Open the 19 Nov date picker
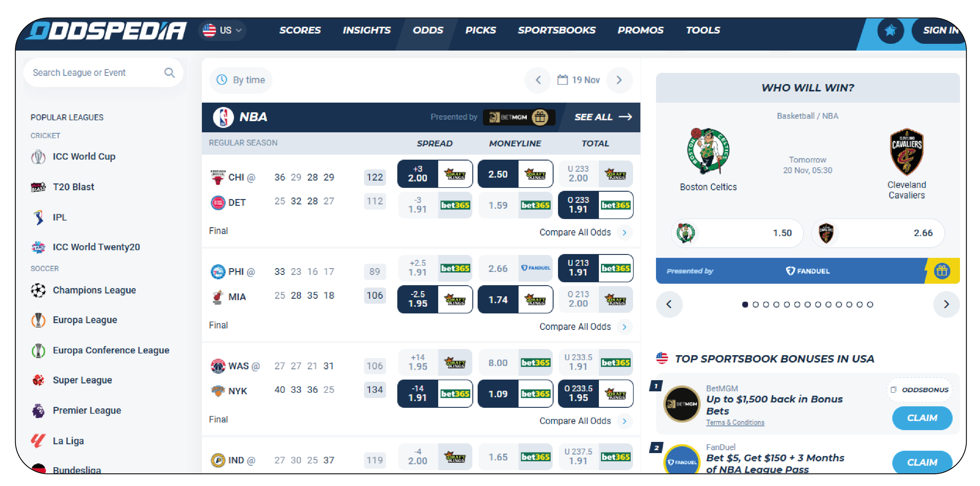The image size is (980, 486). (578, 80)
